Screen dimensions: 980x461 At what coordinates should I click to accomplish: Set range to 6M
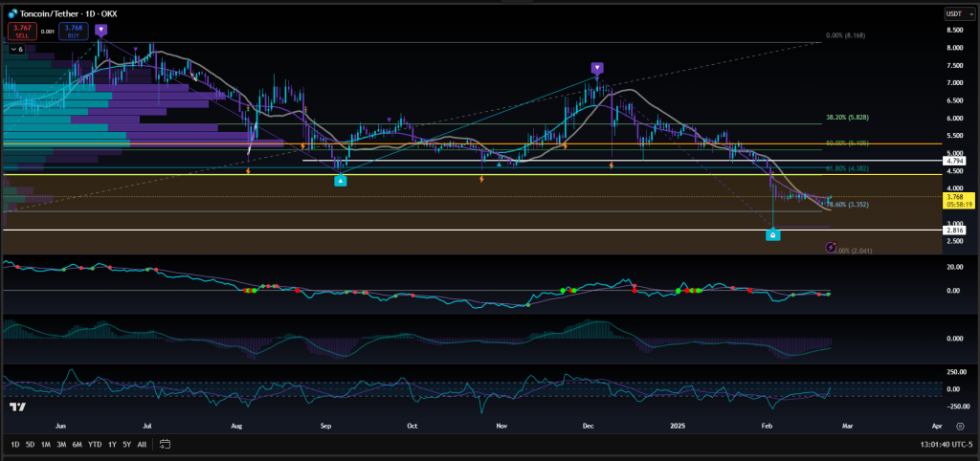click(x=78, y=445)
